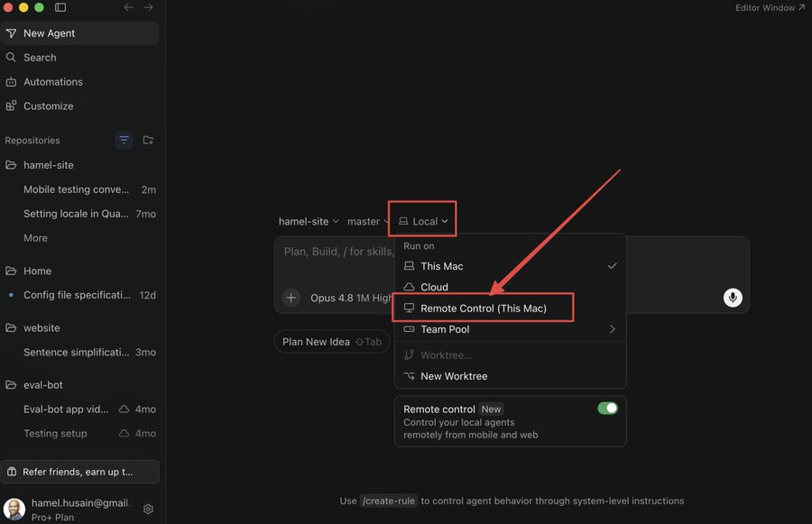Viewport: 812px width, 524px height.
Task: Select Remote Control (This Mac) option
Action: coord(483,308)
